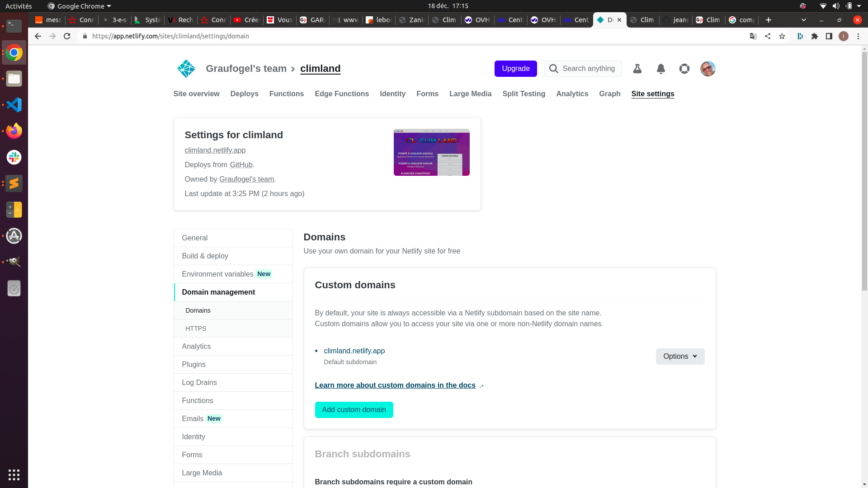Open custom domains docs link
The image size is (868, 488).
[395, 385]
